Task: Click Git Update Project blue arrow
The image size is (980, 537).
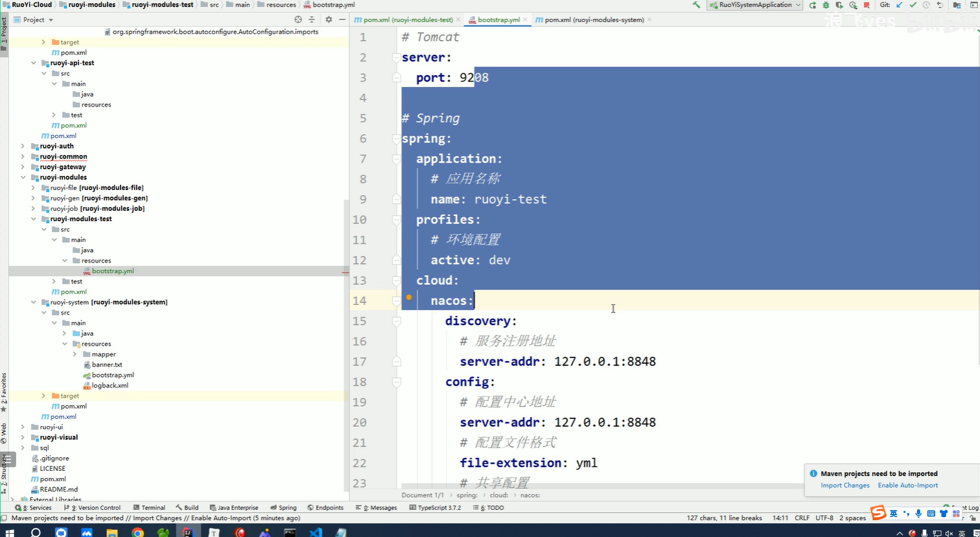Action: (900, 5)
